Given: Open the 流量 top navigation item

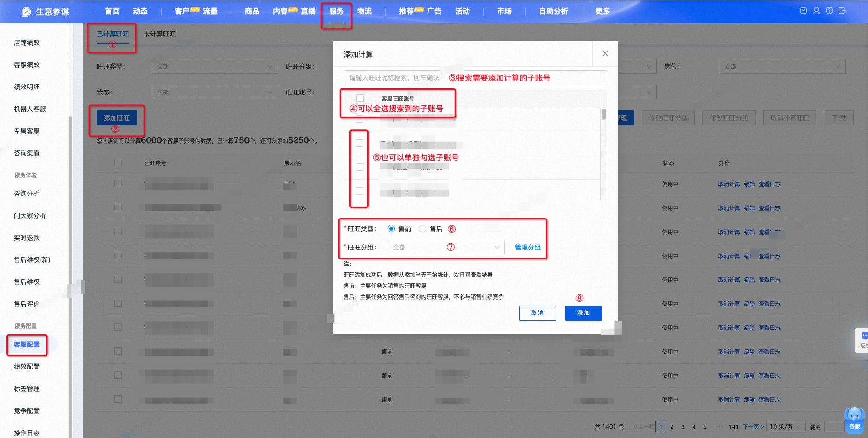Looking at the screenshot, I should coord(210,12).
